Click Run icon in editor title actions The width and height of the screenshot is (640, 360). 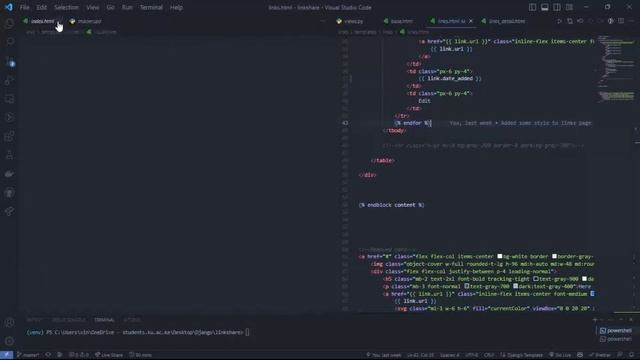559,21
